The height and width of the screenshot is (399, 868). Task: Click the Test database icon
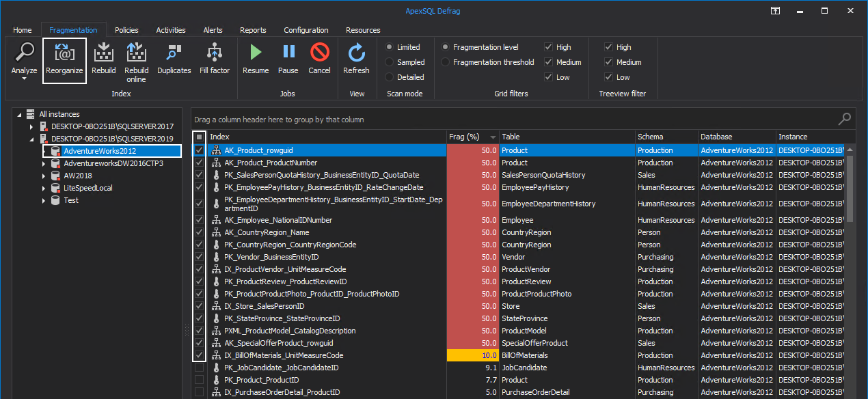[x=56, y=200]
